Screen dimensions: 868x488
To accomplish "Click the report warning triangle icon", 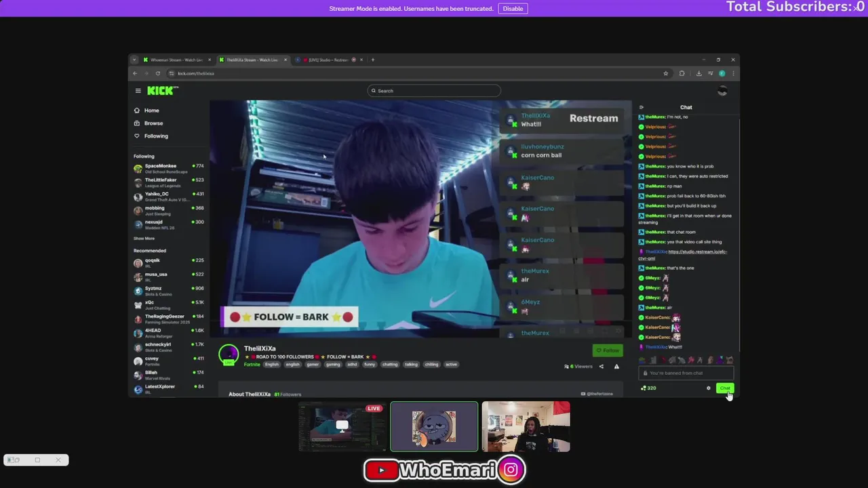I will click(616, 367).
